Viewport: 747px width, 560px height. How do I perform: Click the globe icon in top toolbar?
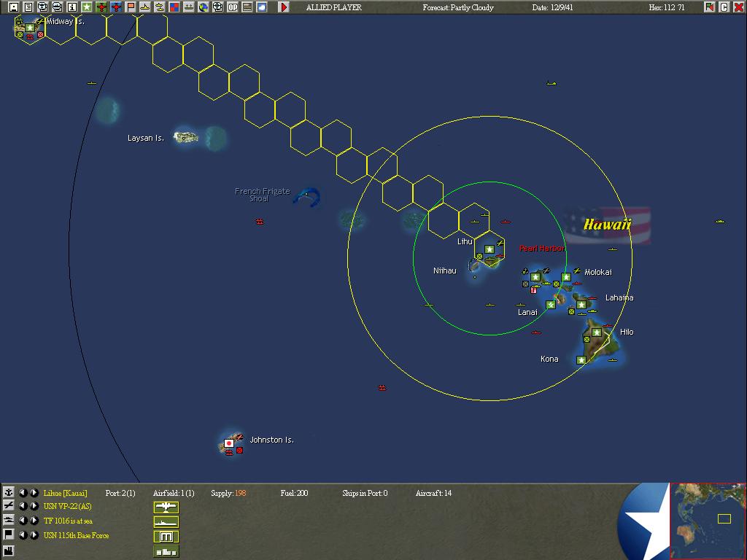pos(204,7)
